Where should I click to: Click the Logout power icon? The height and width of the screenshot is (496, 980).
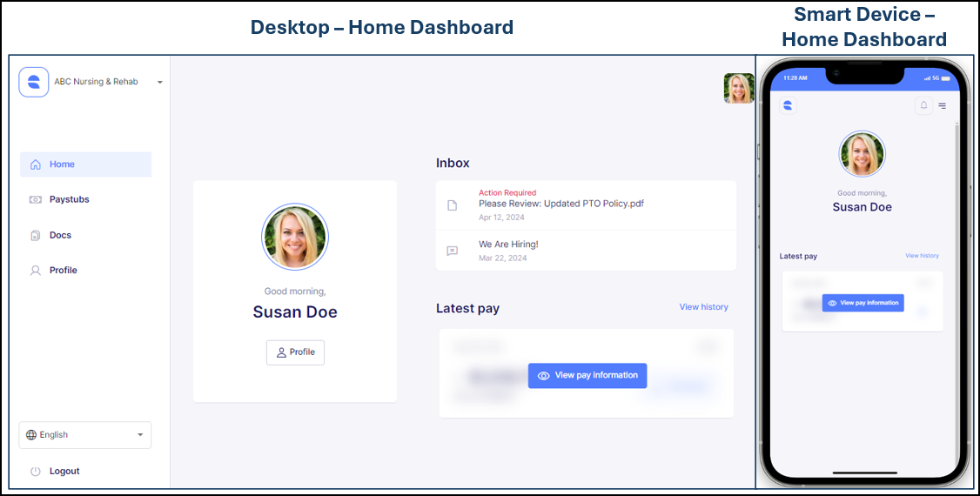36,471
